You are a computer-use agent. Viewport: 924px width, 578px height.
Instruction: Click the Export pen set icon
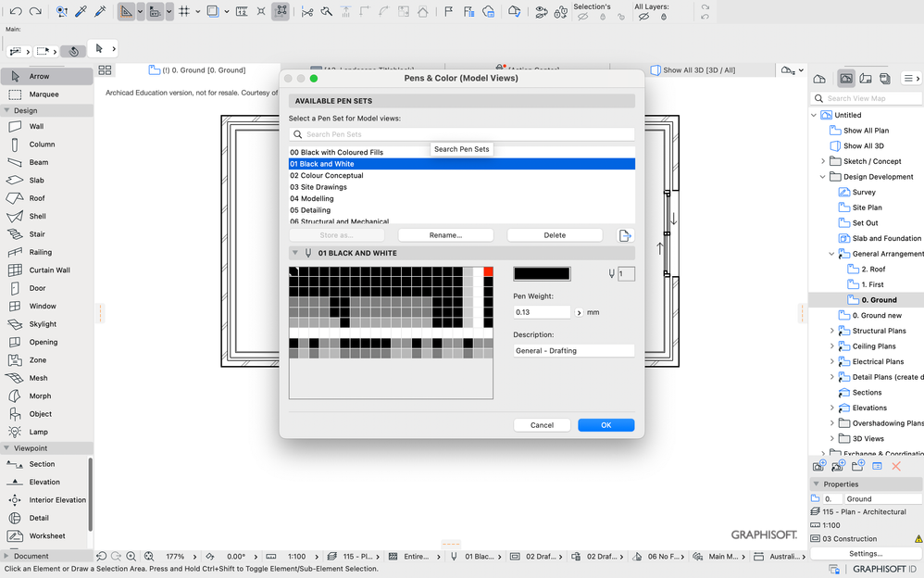point(625,235)
